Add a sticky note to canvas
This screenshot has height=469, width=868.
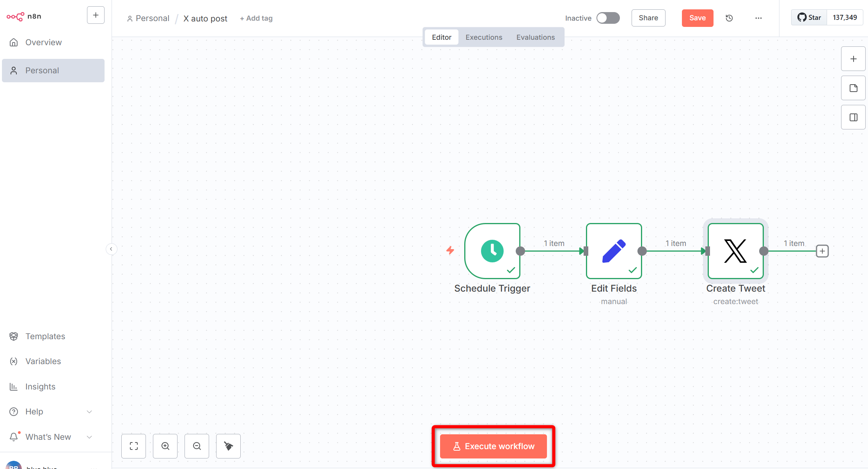coord(853,88)
